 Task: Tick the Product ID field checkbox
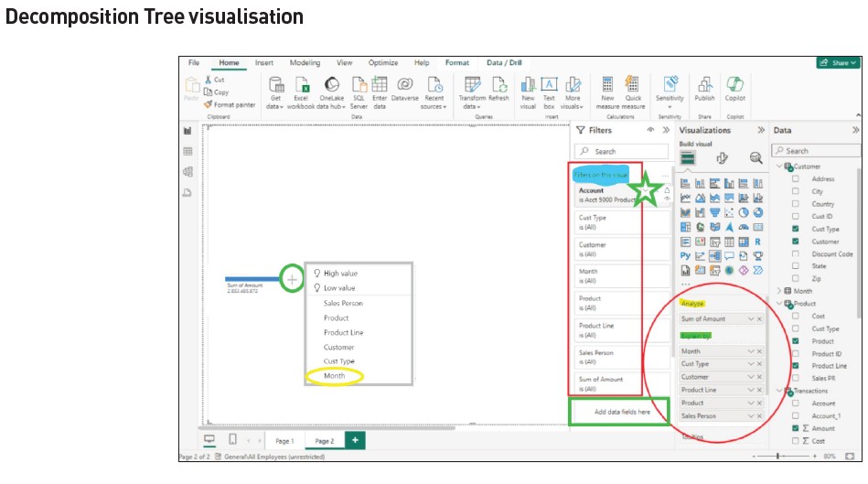coord(795,353)
